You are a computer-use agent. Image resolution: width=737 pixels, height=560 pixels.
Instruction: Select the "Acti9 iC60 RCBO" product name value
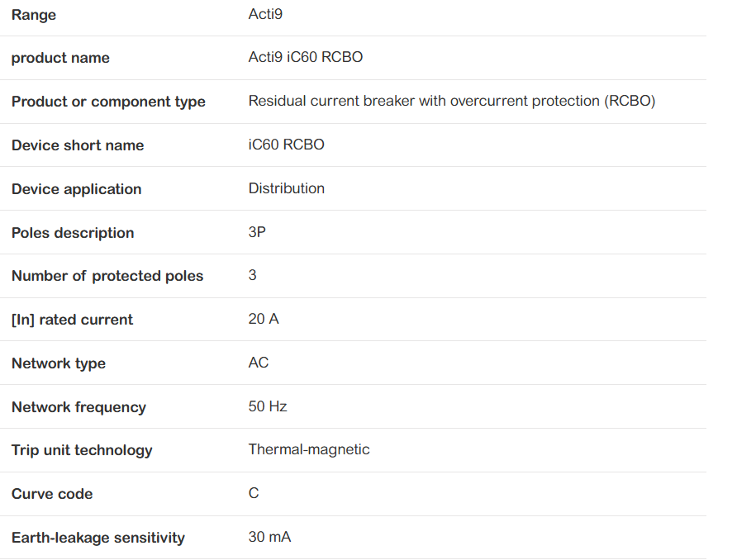[x=306, y=57]
